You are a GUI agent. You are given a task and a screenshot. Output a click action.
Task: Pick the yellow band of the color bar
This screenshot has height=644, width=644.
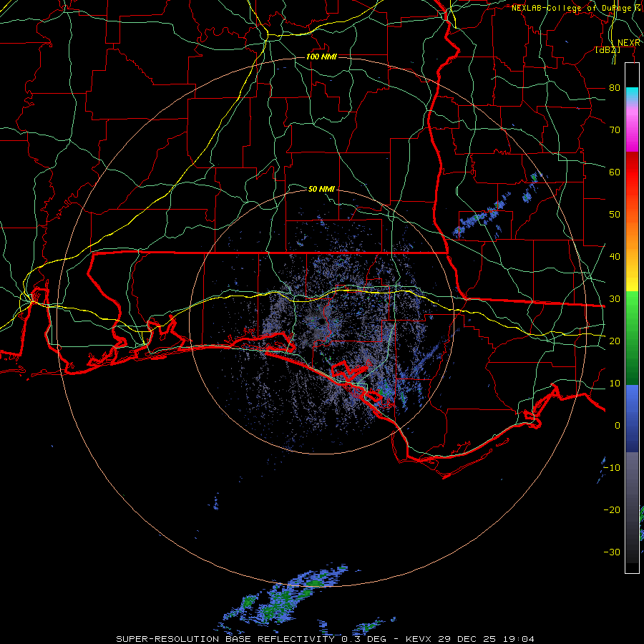pos(632,279)
